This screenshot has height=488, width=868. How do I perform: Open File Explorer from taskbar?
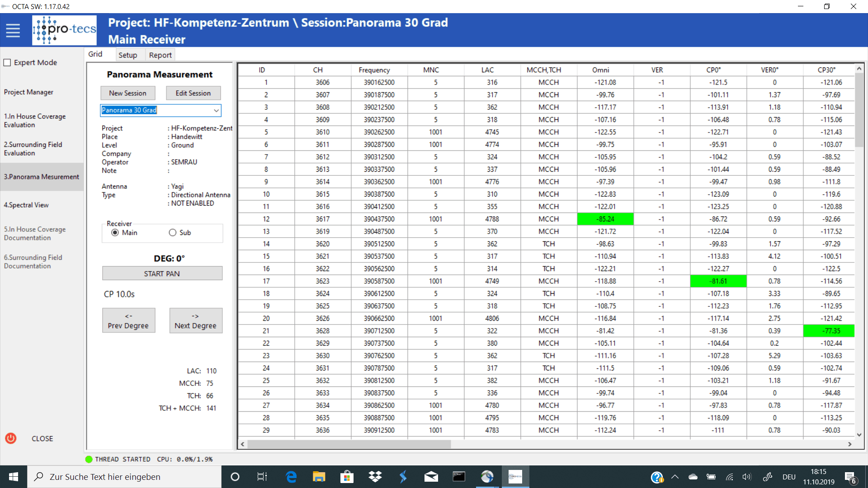[319, 477]
